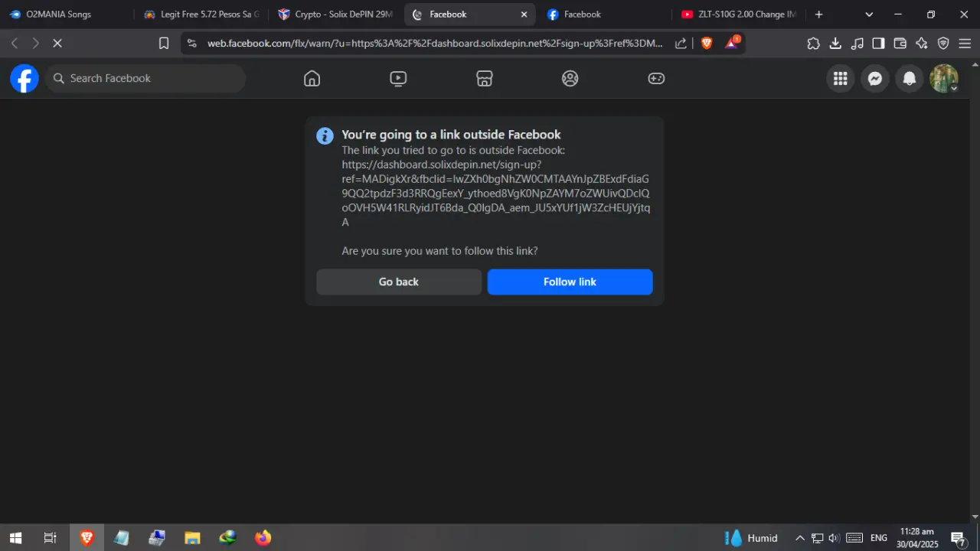Expand the tab search dropdown arrow
Viewport: 980px width, 551px height.
(869, 15)
